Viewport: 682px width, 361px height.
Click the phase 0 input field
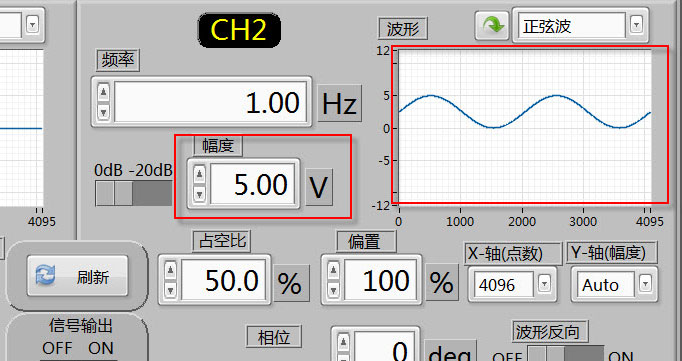[x=384, y=347]
